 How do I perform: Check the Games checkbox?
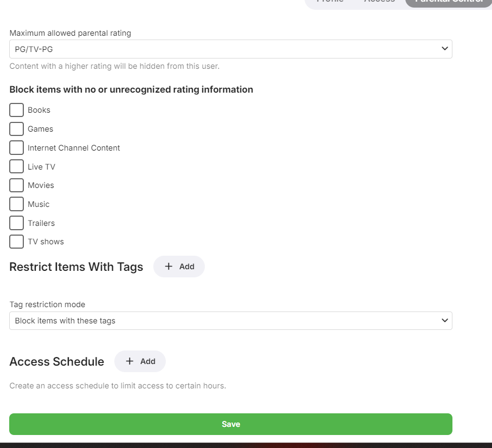pyautogui.click(x=17, y=129)
